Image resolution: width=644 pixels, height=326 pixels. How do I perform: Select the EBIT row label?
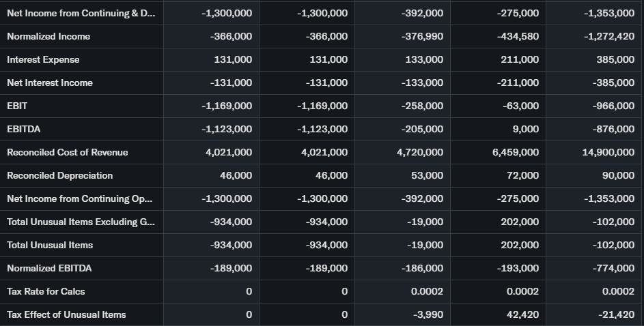[x=17, y=106]
